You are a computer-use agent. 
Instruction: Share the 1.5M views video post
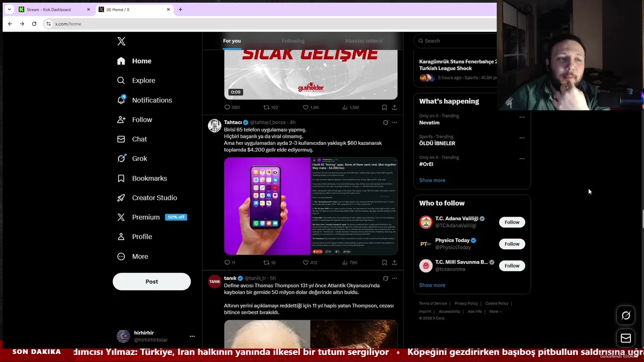[x=394, y=107]
